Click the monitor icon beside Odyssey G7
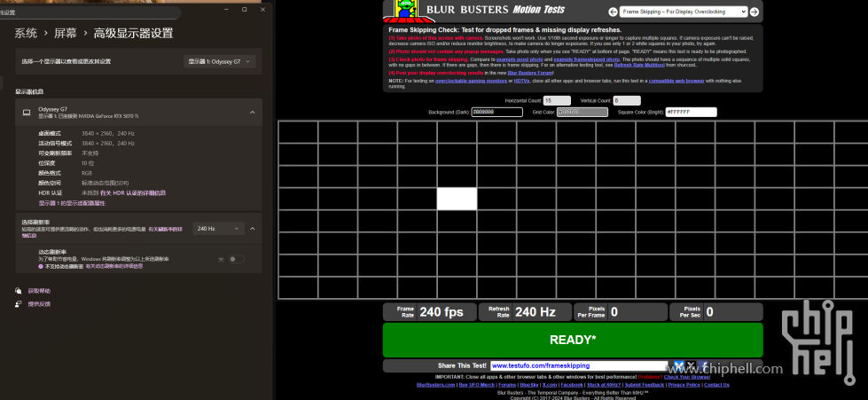Viewport: 868px width, 400px height. tap(26, 113)
